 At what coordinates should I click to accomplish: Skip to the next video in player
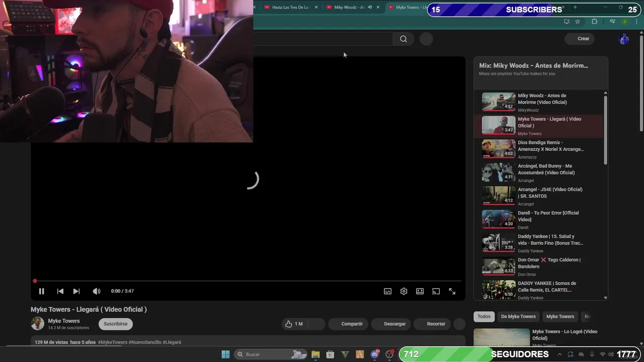76,291
